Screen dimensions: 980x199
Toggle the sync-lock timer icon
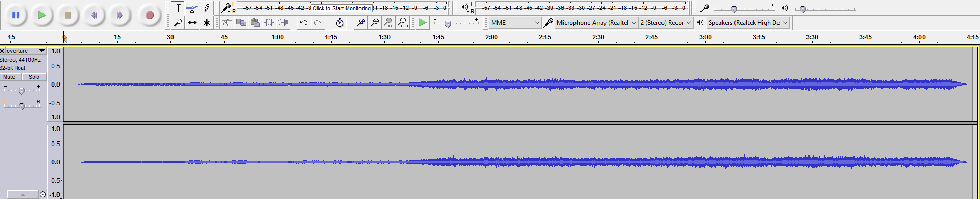click(339, 22)
